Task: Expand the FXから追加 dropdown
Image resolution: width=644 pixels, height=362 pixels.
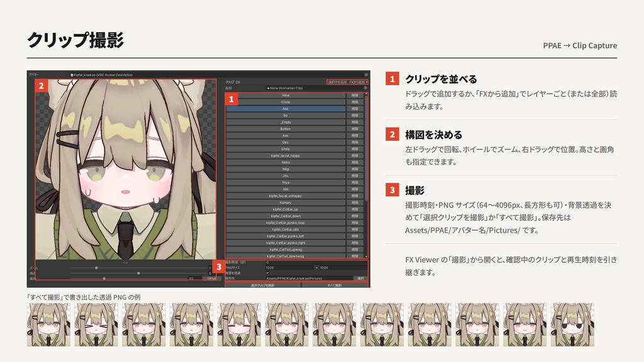Action: [358, 82]
